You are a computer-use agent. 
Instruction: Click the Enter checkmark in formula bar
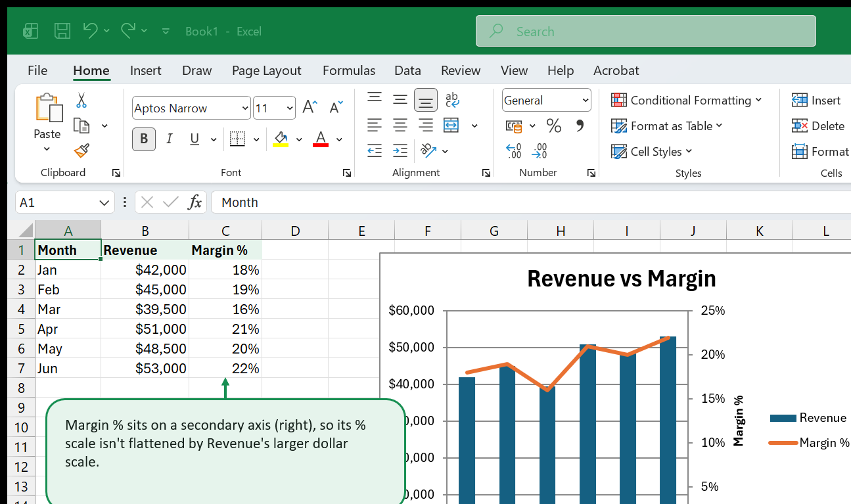(171, 202)
